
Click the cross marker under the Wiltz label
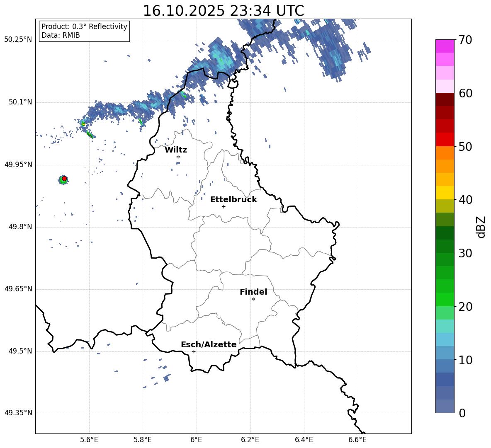(x=178, y=157)
